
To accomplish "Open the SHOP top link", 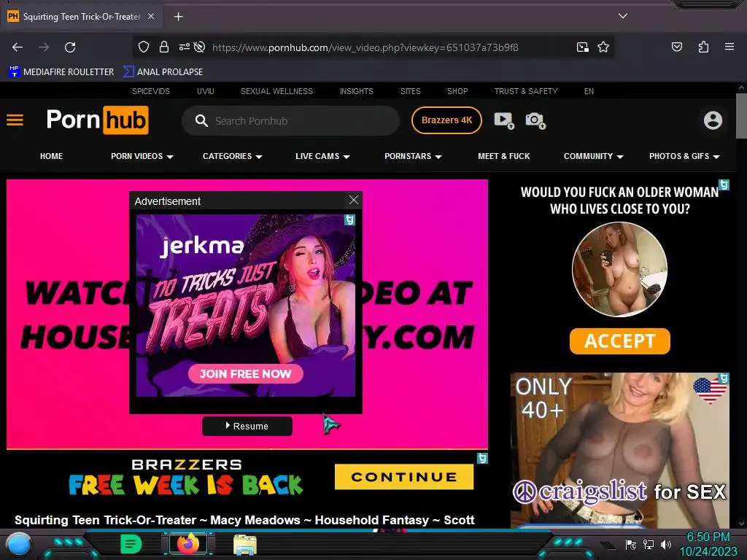I will click(457, 91).
